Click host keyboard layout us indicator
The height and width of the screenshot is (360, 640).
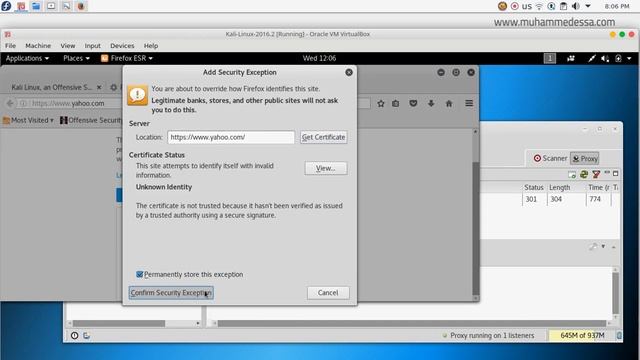tap(527, 6)
